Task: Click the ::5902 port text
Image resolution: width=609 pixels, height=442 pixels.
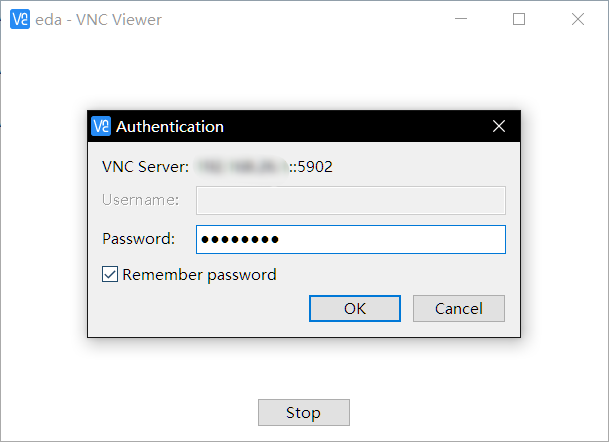Action: (311, 167)
